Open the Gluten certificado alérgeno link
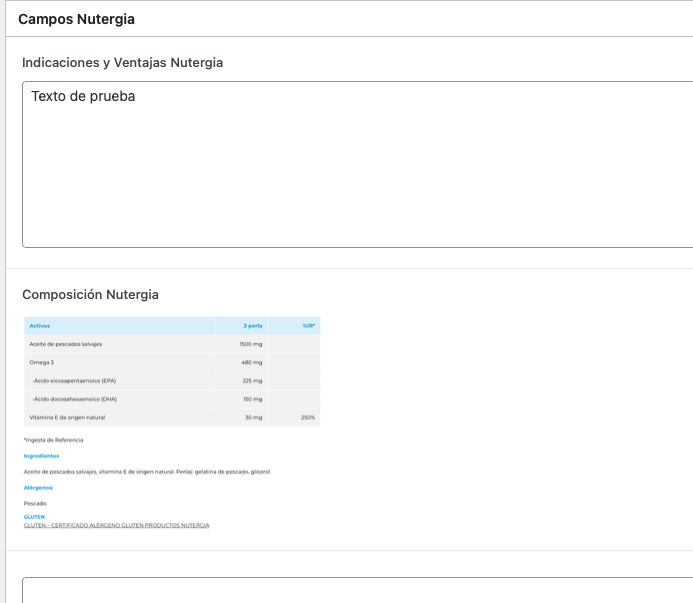The height and width of the screenshot is (603, 693). point(116,525)
